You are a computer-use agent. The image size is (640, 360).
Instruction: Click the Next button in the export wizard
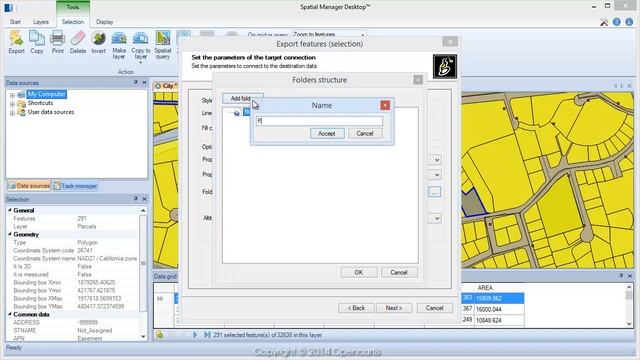[x=394, y=308]
